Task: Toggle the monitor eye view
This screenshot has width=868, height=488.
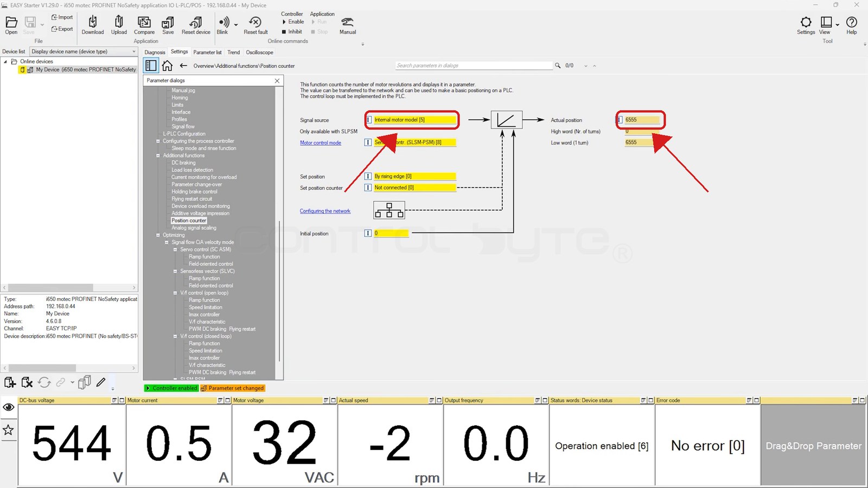Action: coord(8,407)
